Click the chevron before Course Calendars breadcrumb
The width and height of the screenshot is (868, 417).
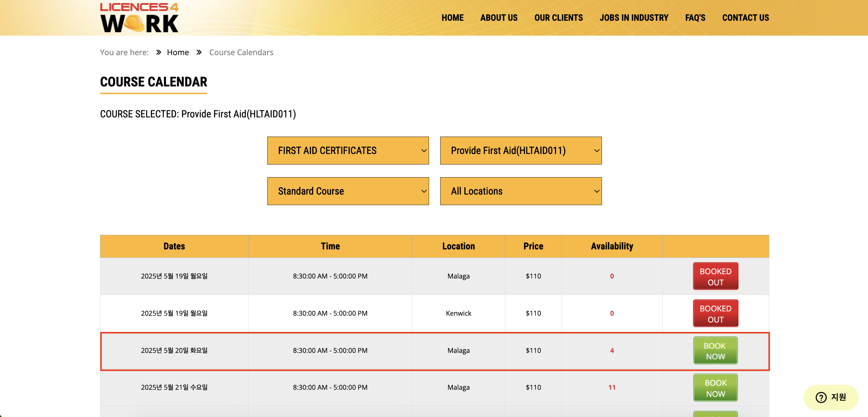point(199,52)
